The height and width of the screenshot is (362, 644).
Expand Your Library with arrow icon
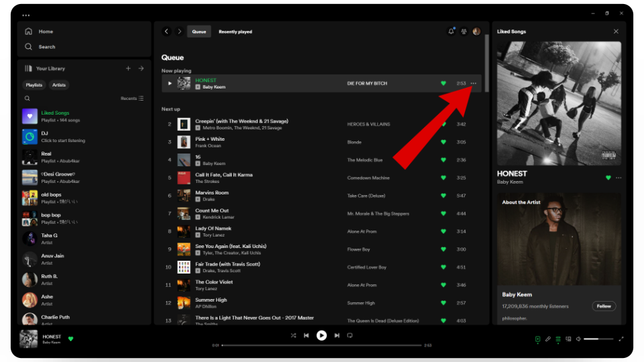pyautogui.click(x=141, y=68)
